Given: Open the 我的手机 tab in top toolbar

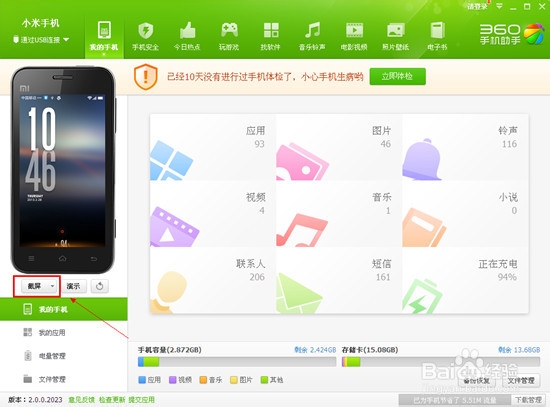Looking at the screenshot, I should click(x=104, y=37).
